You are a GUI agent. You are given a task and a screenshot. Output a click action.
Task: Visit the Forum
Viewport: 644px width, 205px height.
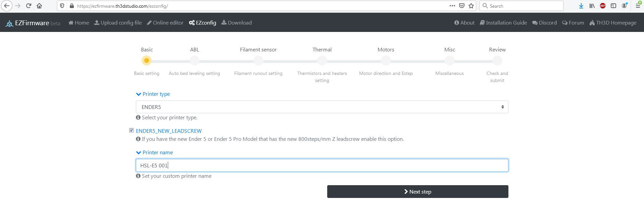click(x=573, y=23)
